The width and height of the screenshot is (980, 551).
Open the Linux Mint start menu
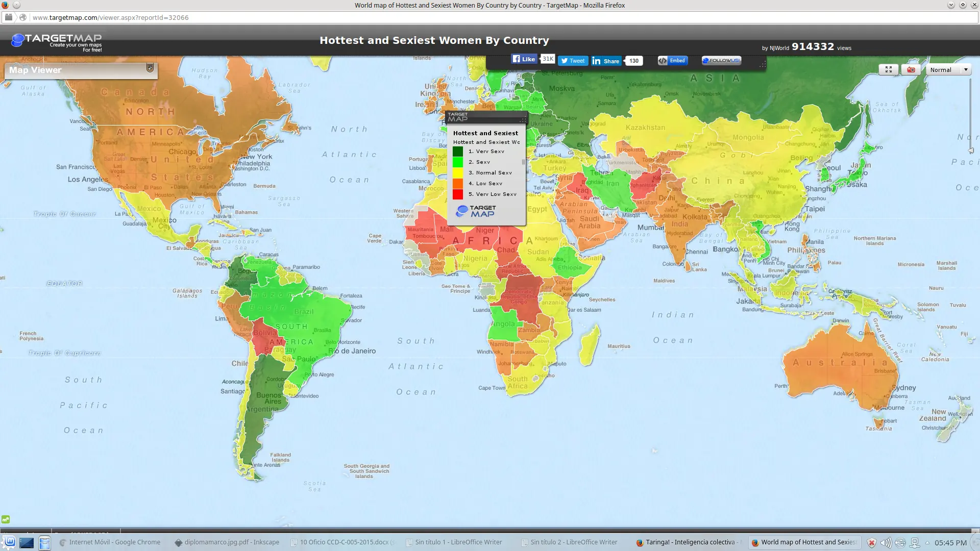click(9, 542)
